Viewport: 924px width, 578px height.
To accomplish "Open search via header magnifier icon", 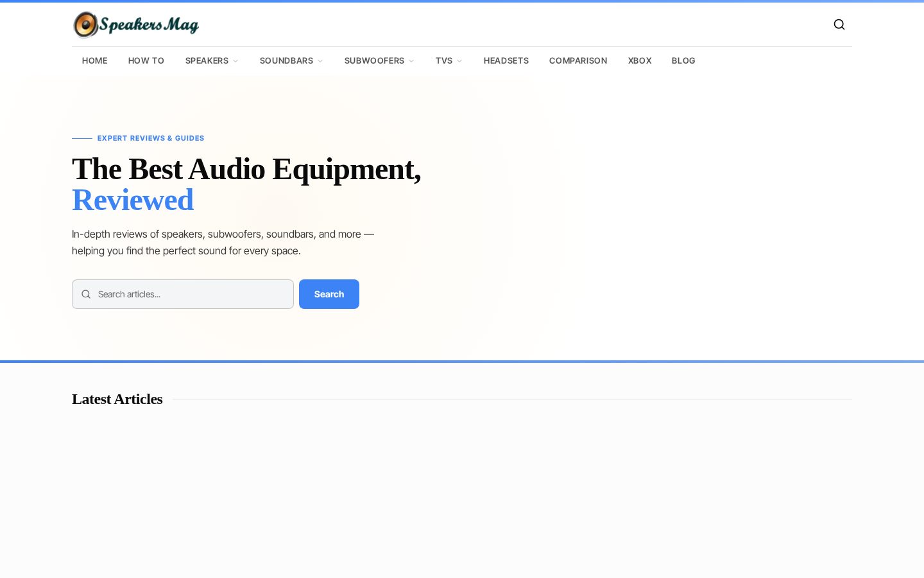I will point(839,24).
